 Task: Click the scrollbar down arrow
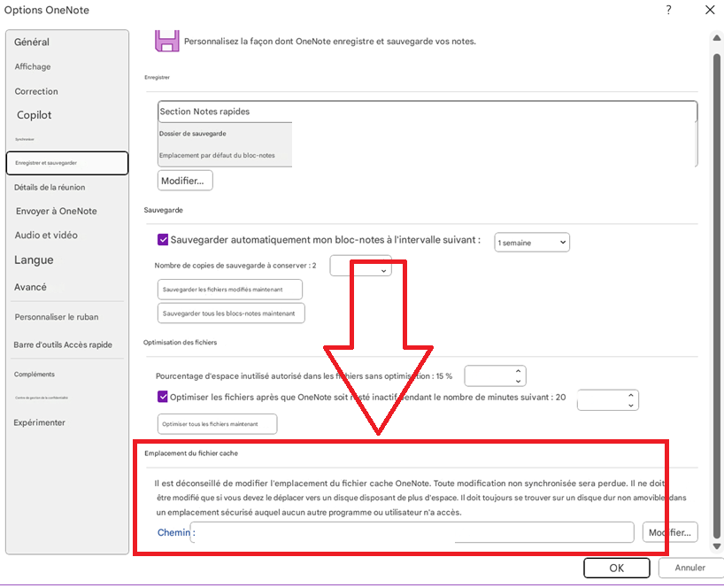(x=717, y=546)
